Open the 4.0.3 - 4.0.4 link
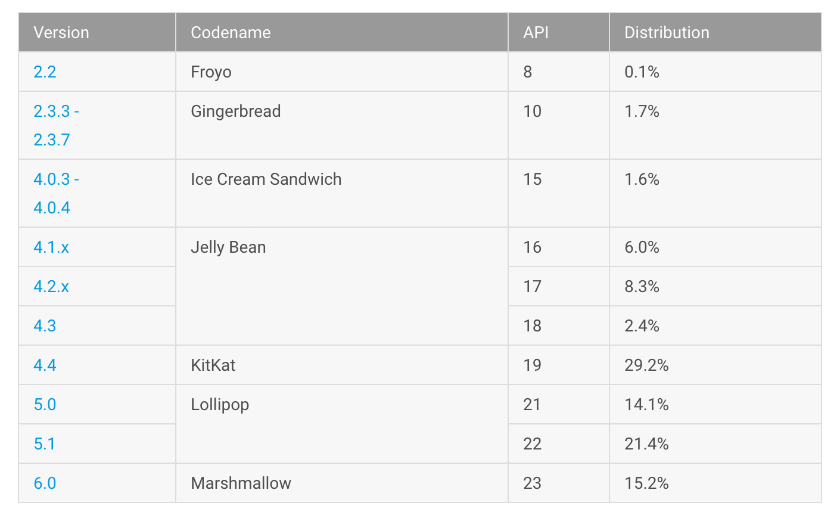Screen dimensions: 840x521 point(56,193)
